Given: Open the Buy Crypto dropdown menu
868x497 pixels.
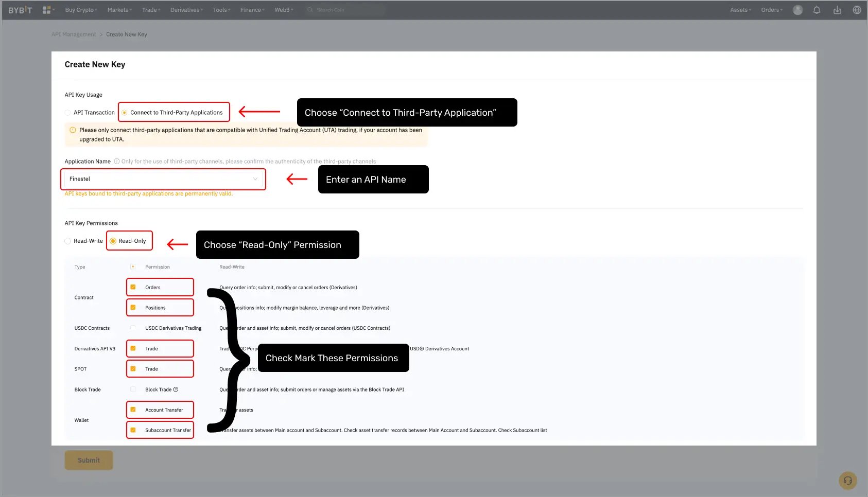Looking at the screenshot, I should point(81,10).
